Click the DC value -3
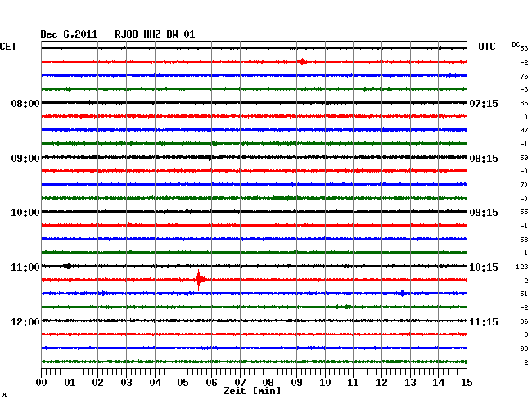The image size is (532, 404). pos(524,89)
